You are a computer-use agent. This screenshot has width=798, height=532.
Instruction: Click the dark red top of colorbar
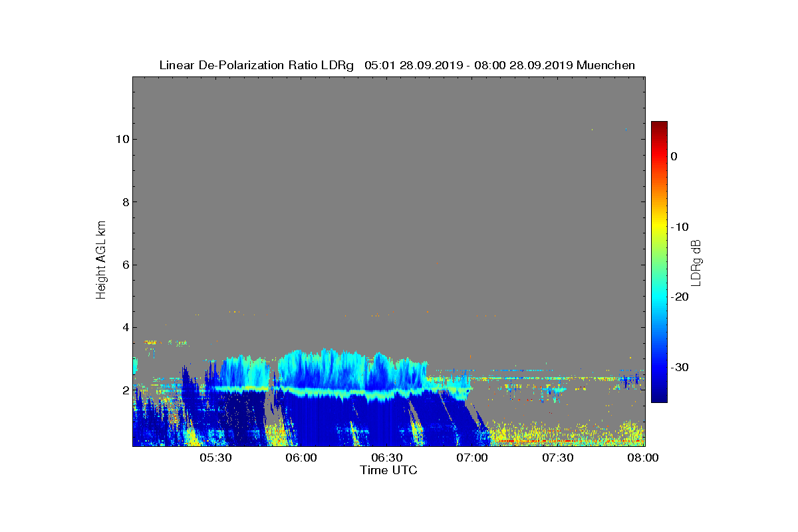tap(659, 126)
